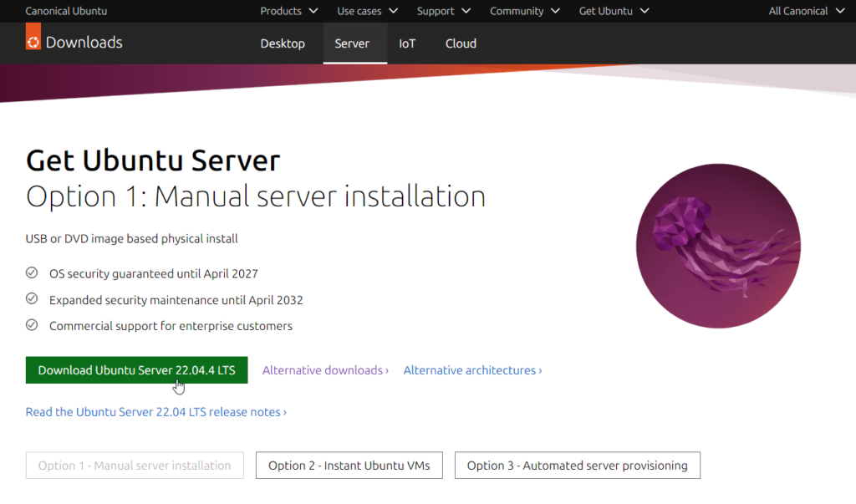The height and width of the screenshot is (504, 856).
Task: Switch to the IoT tab
Action: 407,43
